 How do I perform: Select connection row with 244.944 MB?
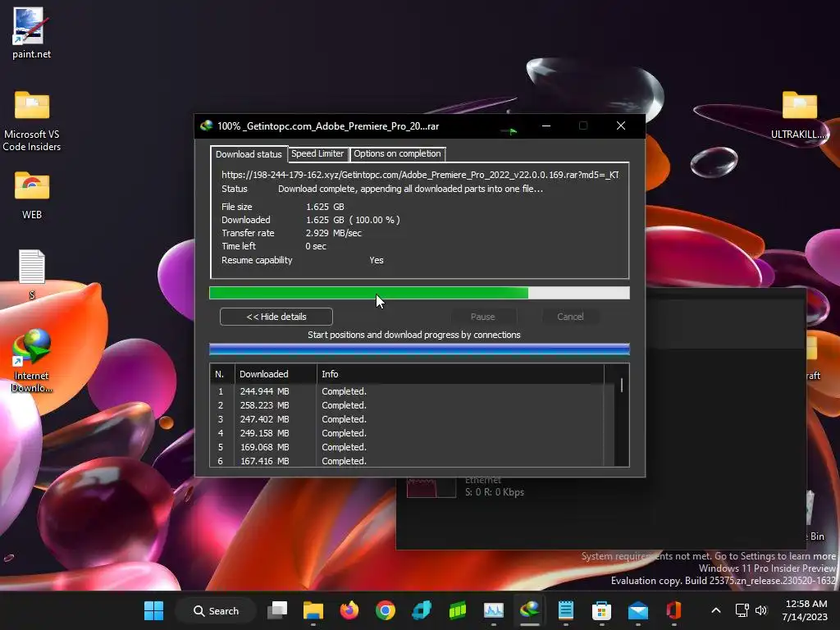(x=407, y=391)
